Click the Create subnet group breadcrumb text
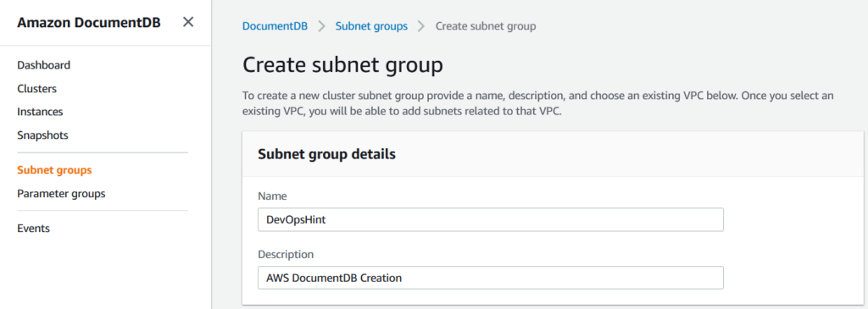 [x=486, y=26]
